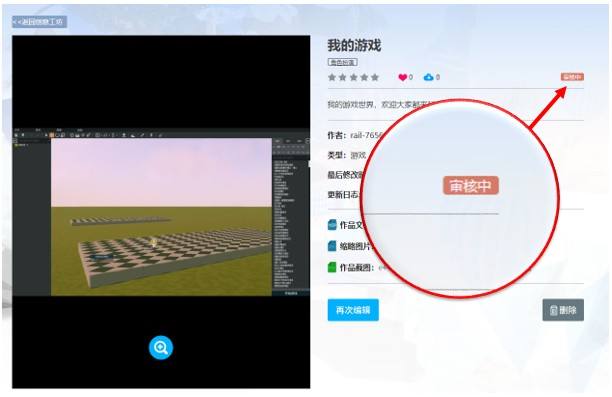Click the tag label under the 我的游戏 title

(x=342, y=62)
